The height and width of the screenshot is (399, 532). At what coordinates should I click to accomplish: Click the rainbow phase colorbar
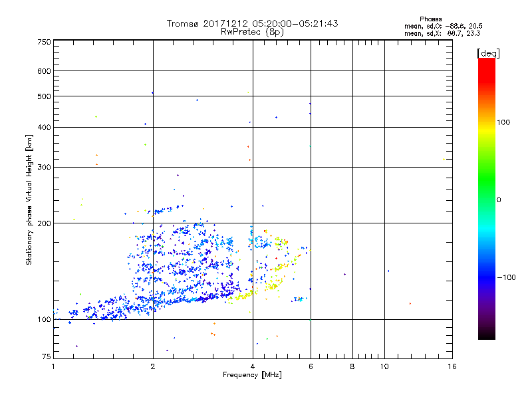[487, 198]
